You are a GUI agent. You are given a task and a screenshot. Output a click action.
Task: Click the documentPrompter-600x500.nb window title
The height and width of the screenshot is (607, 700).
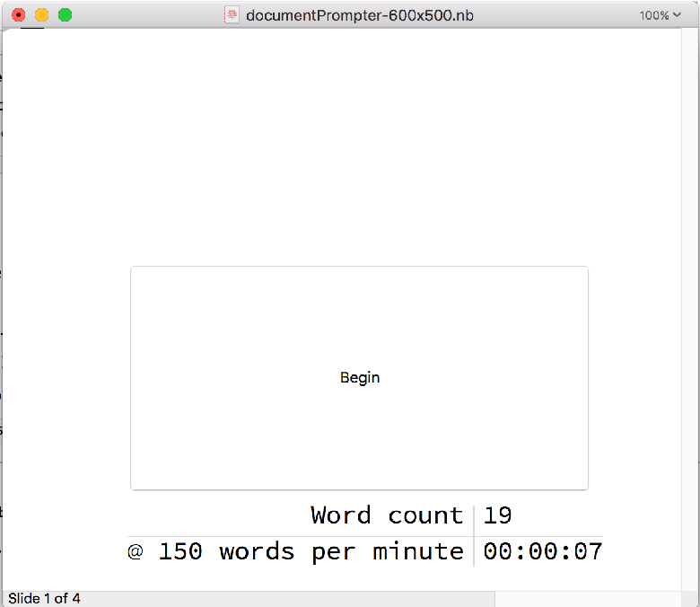coord(360,15)
